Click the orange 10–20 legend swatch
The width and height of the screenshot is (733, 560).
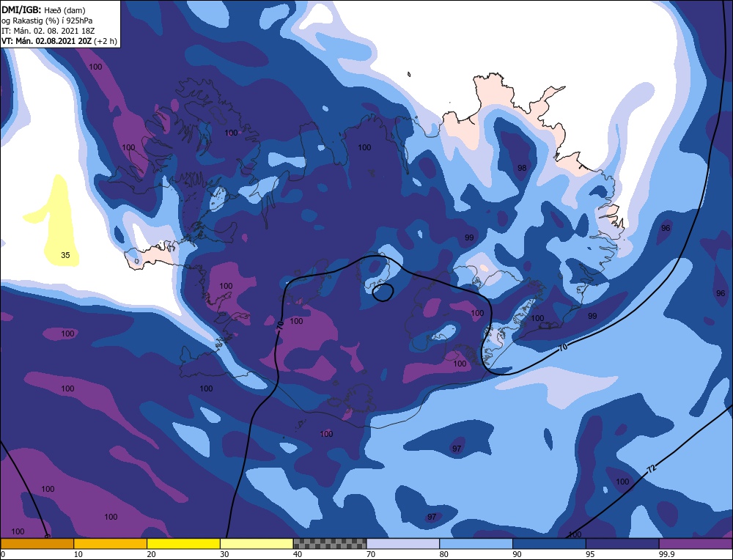coord(111,543)
